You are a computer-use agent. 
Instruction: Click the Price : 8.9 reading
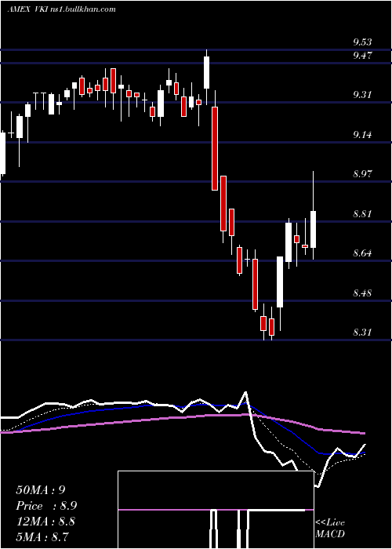tap(46, 506)
